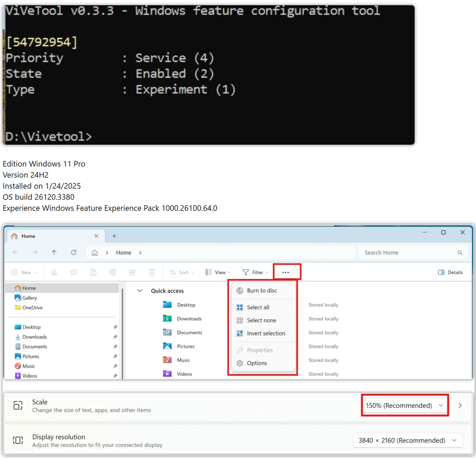
Task: Click chevron after Home in address bar
Action: point(140,253)
